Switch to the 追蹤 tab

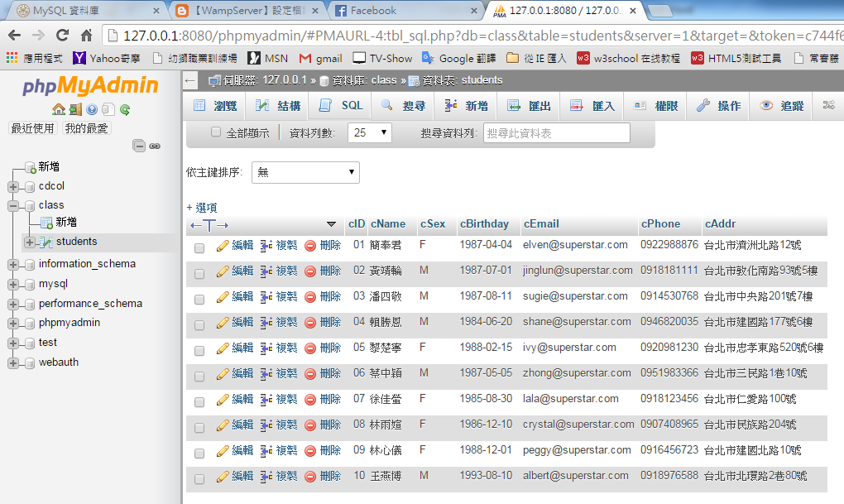782,106
